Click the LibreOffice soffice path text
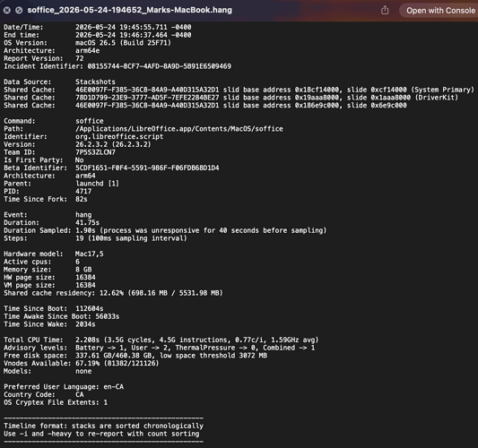Image resolution: width=478 pixels, height=448 pixels. (179, 129)
